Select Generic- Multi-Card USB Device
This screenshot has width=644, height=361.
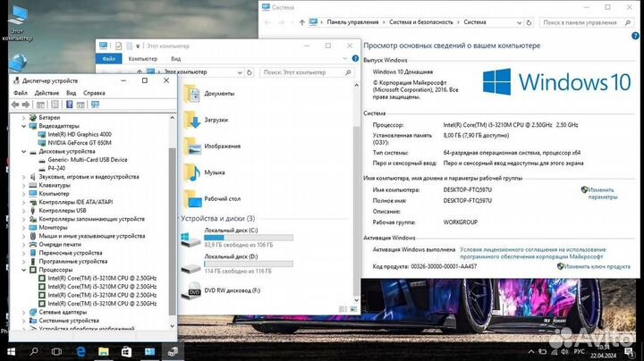point(83,160)
